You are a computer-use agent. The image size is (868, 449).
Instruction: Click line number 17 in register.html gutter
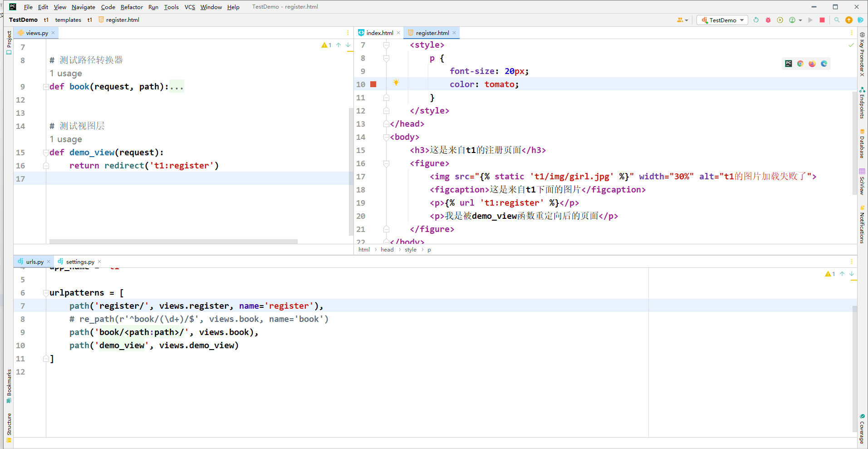pyautogui.click(x=361, y=177)
